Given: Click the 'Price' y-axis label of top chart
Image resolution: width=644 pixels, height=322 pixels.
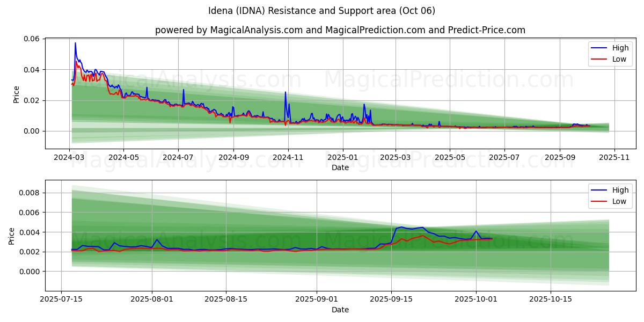Looking at the screenshot, I should click(16, 94).
